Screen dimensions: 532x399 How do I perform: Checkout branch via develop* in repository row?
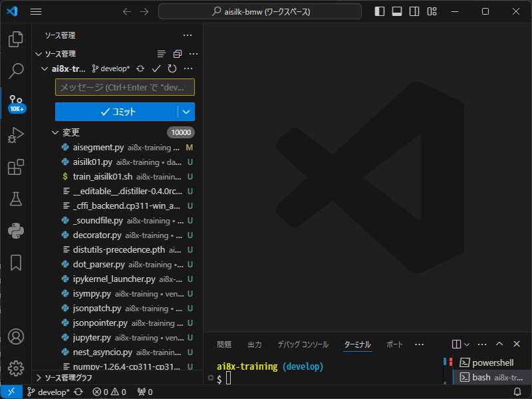click(x=111, y=69)
